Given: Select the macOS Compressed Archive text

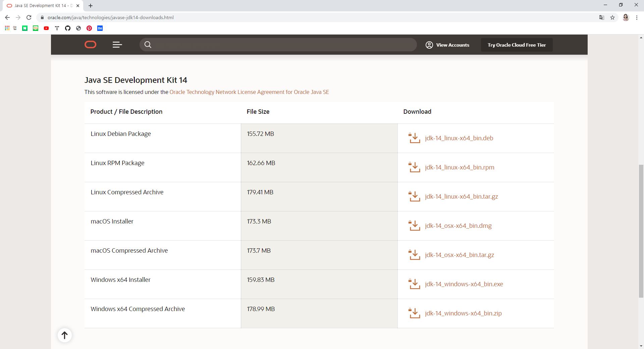Looking at the screenshot, I should tap(129, 250).
